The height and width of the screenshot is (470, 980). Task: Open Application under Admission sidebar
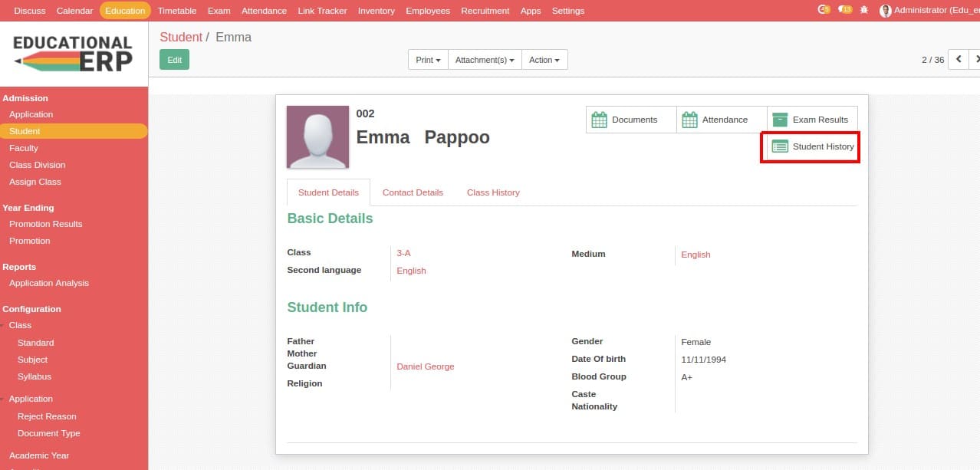[x=31, y=114]
